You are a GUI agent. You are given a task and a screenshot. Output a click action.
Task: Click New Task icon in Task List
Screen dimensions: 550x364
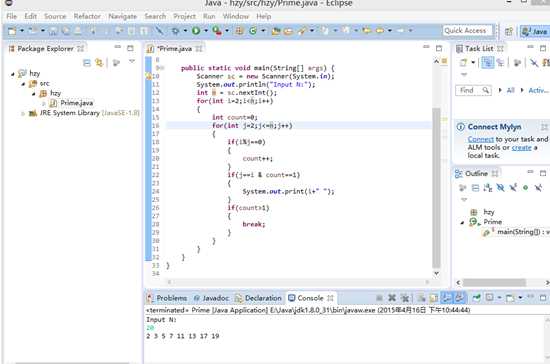point(463,63)
